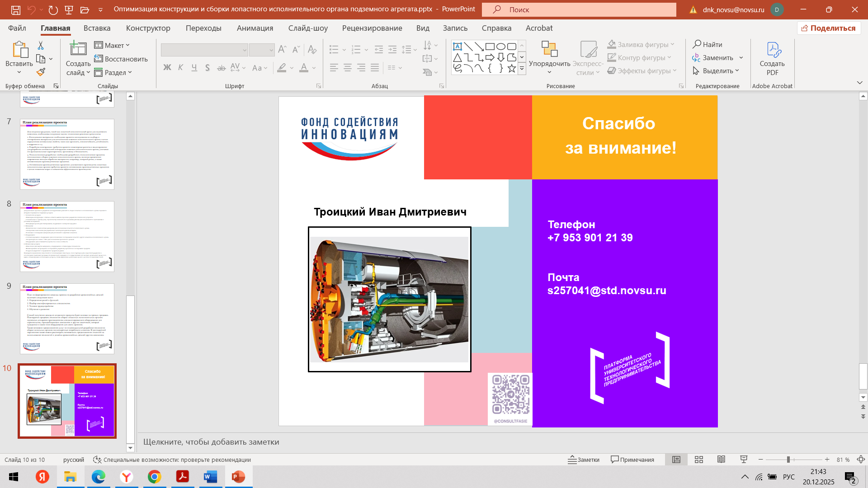The image size is (868, 488).
Task: Toggle the Notes (Заметки) pane
Action: [584, 460]
